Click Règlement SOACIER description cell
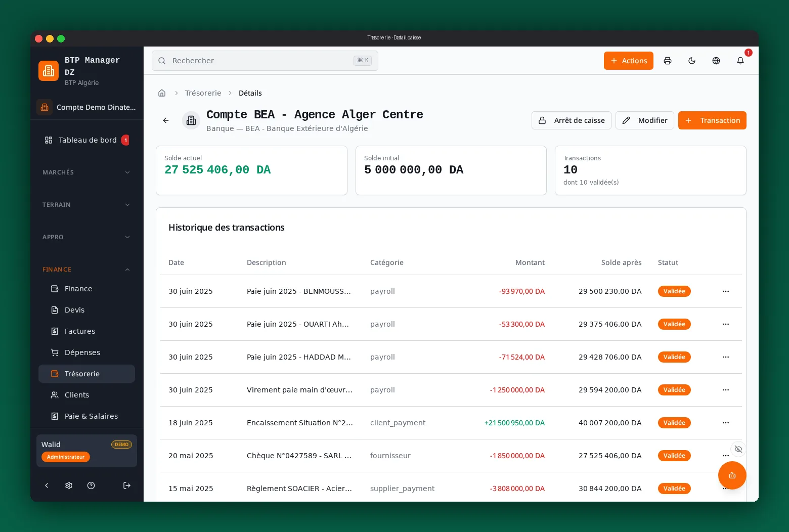Viewport: 789px width, 532px height. [x=299, y=489]
